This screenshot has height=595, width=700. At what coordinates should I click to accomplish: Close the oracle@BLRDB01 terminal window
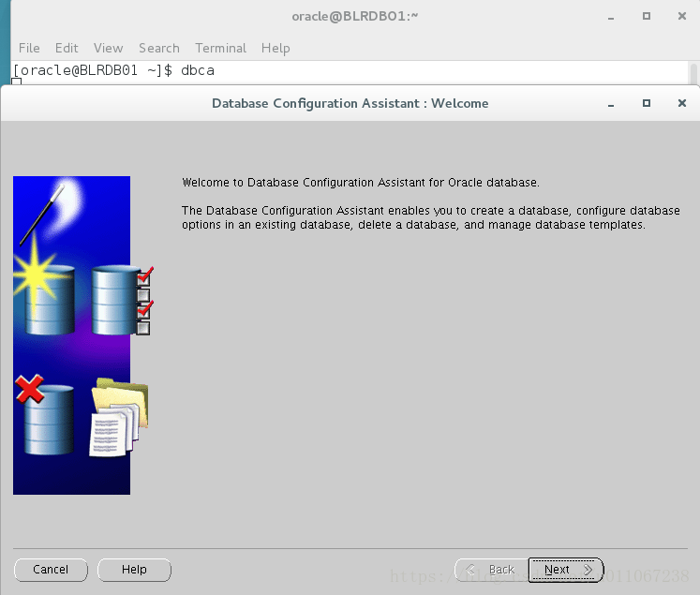[x=681, y=16]
